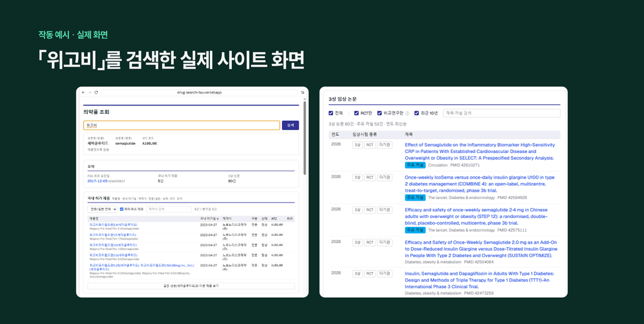Open the COMBINE 4 IcoSema paper link

pyautogui.click(x=479, y=183)
